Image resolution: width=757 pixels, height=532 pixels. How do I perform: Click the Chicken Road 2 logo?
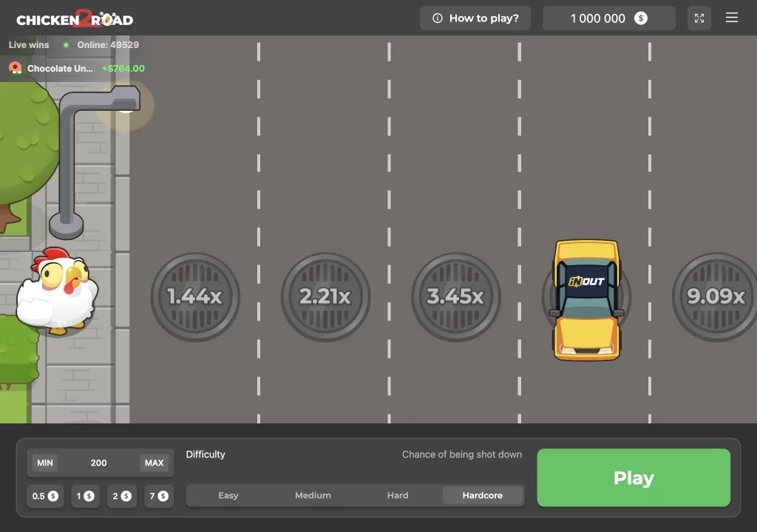[x=75, y=18]
